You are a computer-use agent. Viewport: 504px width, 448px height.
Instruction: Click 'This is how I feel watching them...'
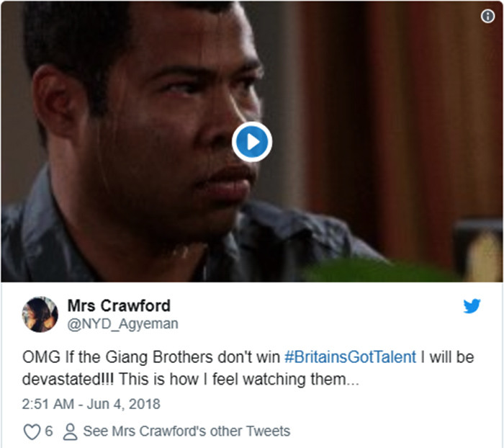click(239, 379)
